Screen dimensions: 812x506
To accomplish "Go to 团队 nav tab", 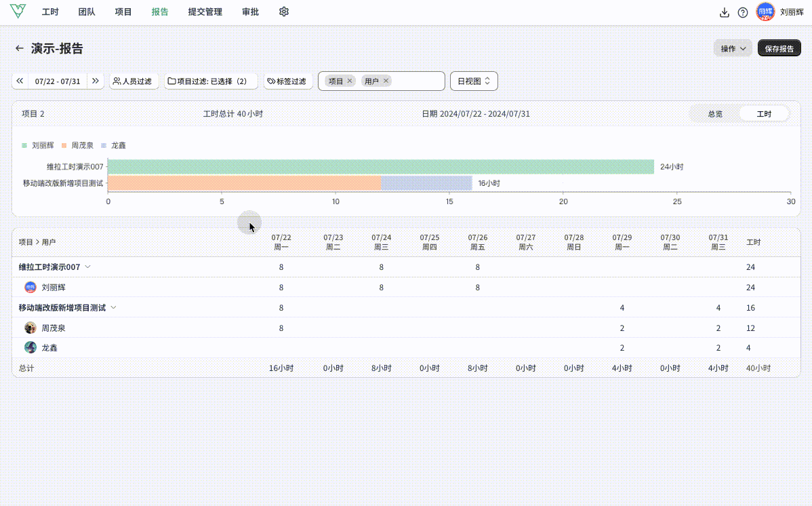I will (x=87, y=12).
